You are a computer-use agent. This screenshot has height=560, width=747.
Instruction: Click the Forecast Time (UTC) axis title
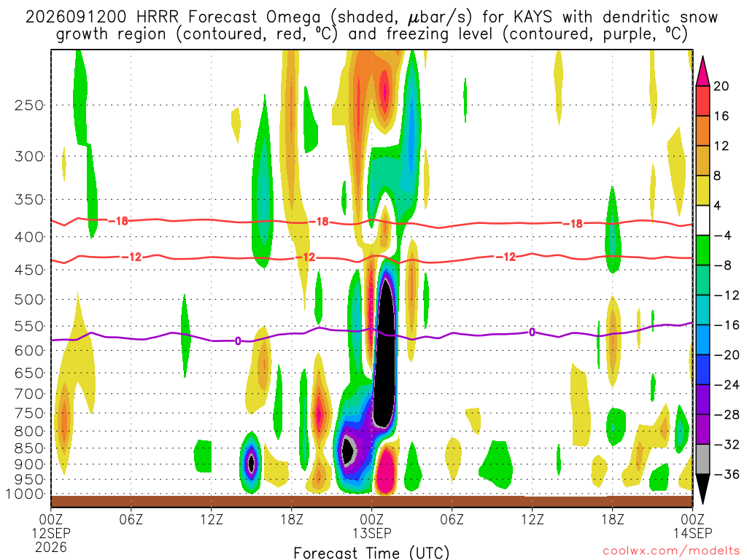pyautogui.click(x=371, y=553)
